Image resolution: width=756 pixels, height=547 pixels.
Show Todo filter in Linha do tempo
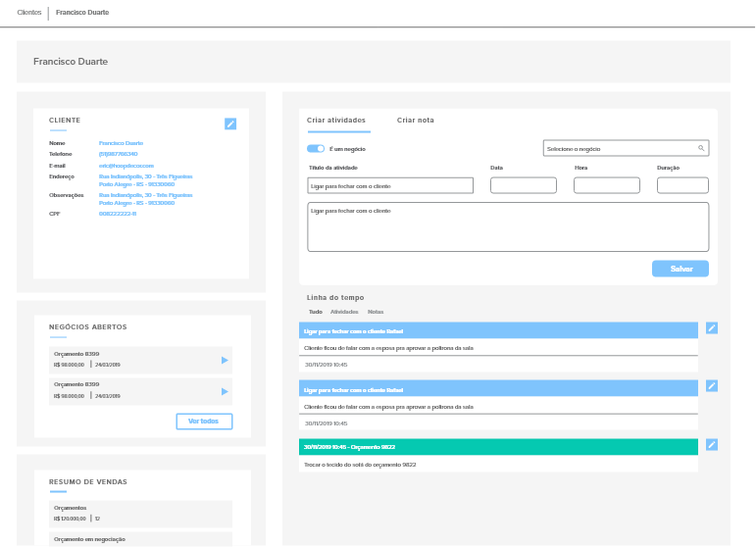[315, 312]
